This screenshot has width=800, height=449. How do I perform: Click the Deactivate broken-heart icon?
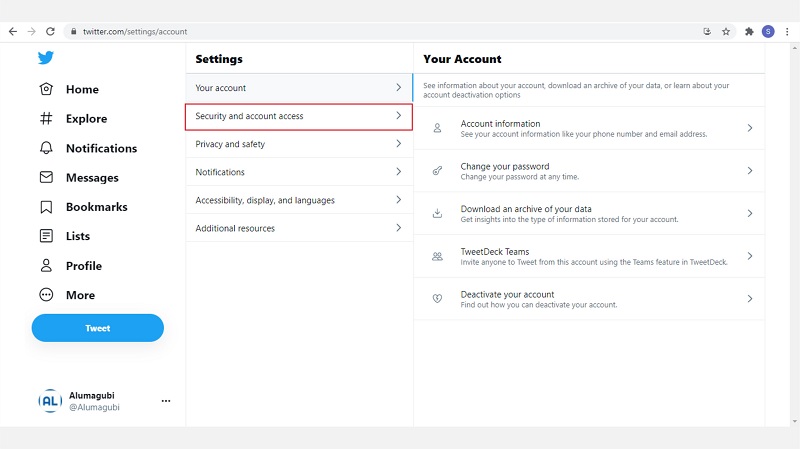pos(437,298)
